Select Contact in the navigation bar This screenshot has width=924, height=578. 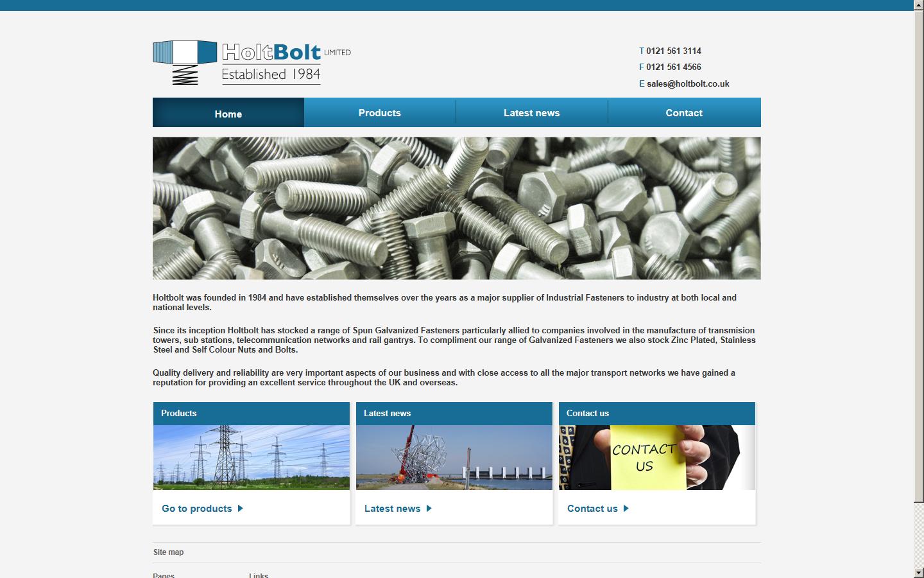[683, 113]
